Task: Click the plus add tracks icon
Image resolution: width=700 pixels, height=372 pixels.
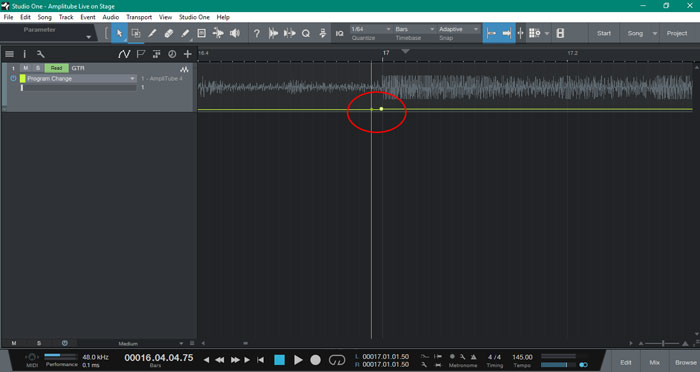Action: point(188,54)
